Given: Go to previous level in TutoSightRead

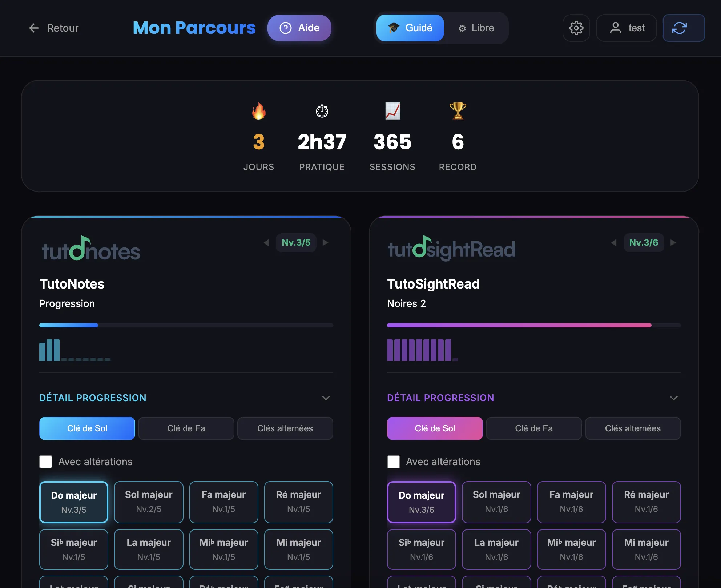Looking at the screenshot, I should tap(614, 243).
